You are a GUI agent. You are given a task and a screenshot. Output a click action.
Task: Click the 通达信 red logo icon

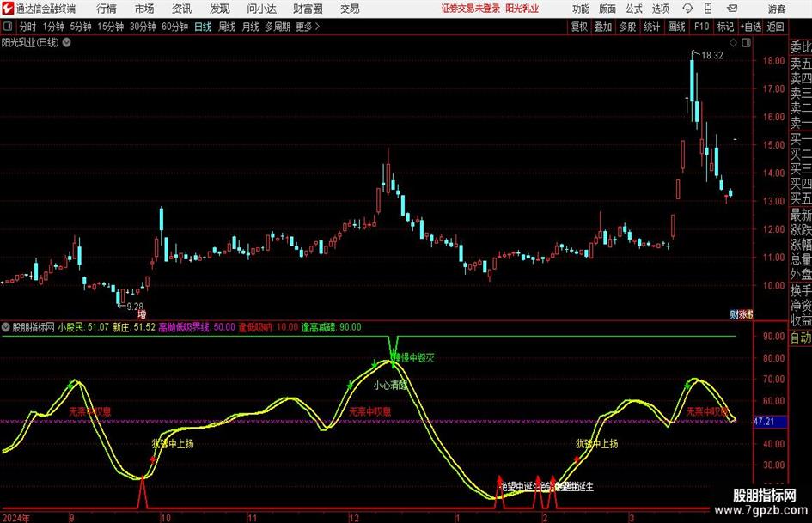(8, 9)
